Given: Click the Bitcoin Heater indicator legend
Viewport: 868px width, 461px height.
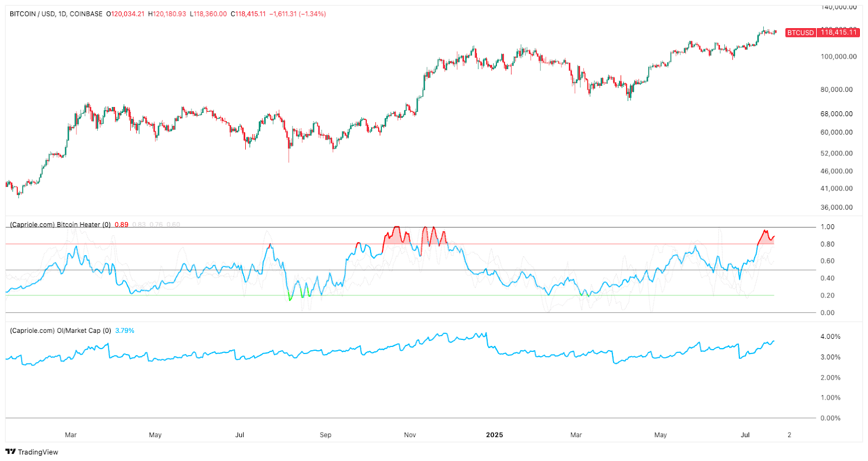Looking at the screenshot, I should click(60, 225).
